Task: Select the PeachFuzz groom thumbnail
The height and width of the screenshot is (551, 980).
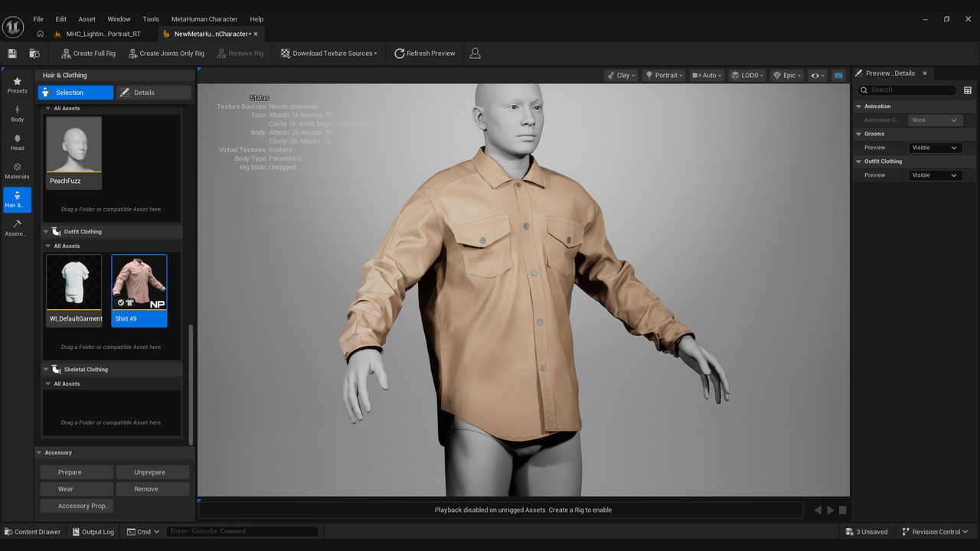Action: pos(74,152)
